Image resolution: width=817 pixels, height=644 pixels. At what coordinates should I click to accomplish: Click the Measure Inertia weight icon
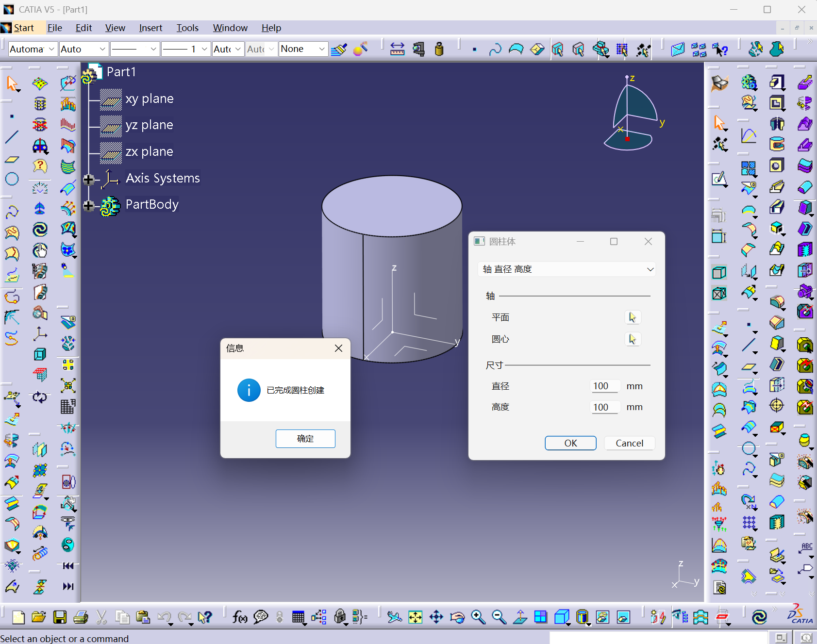439,49
